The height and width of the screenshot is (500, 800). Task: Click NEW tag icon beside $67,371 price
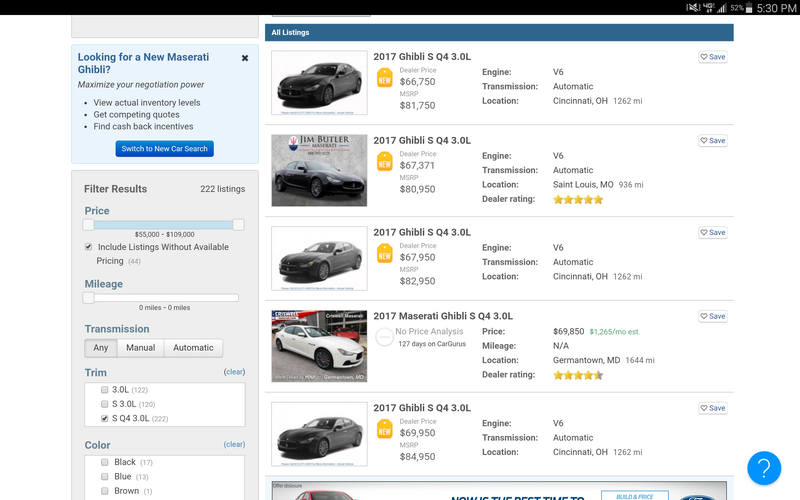(x=385, y=162)
